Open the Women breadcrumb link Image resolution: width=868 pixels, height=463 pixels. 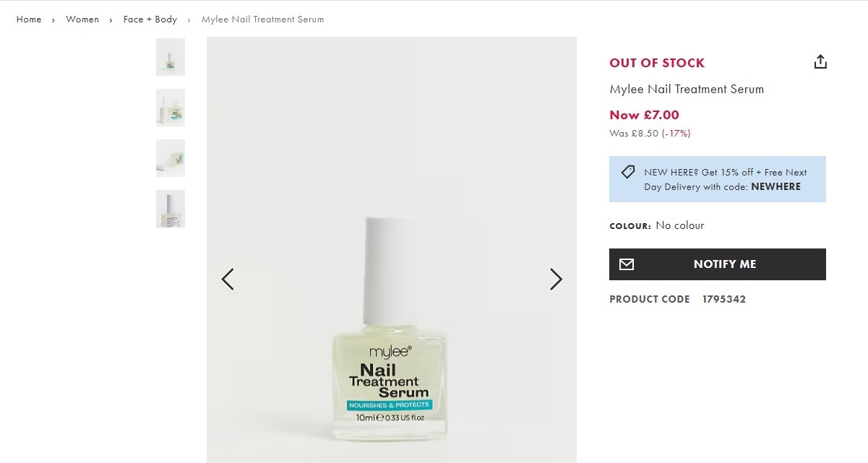tap(82, 20)
